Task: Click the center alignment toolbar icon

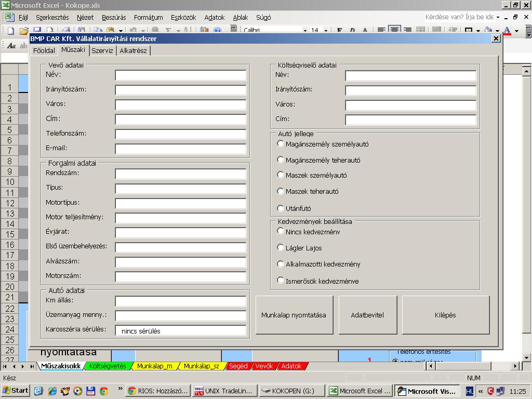Action: coord(394,30)
